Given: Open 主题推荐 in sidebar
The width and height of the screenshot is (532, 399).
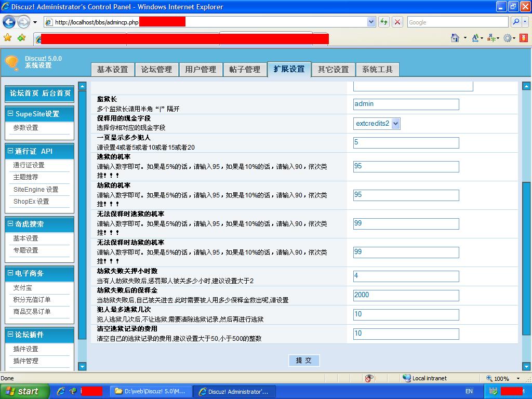Looking at the screenshot, I should tap(26, 177).
